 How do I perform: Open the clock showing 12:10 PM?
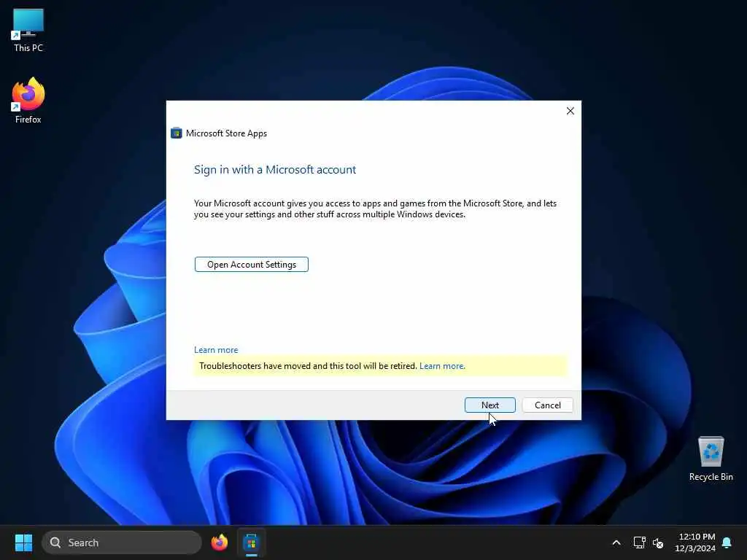(x=695, y=542)
